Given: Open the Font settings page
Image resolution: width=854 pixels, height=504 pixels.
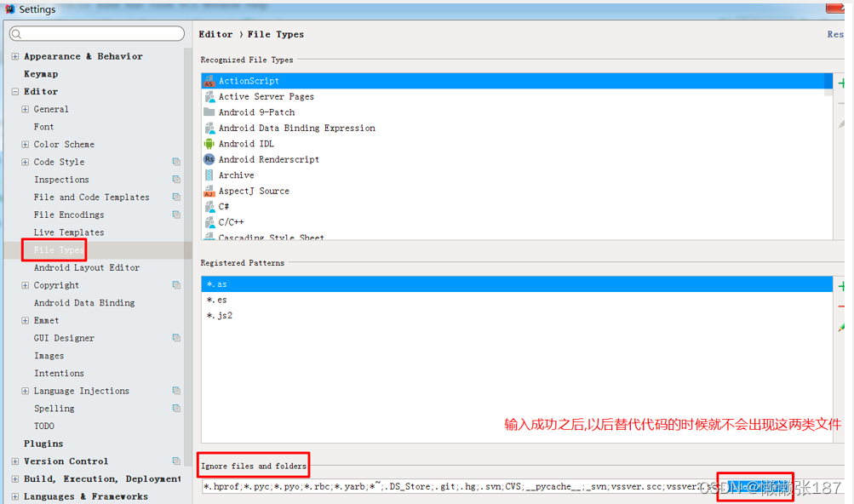Looking at the screenshot, I should coord(43,127).
